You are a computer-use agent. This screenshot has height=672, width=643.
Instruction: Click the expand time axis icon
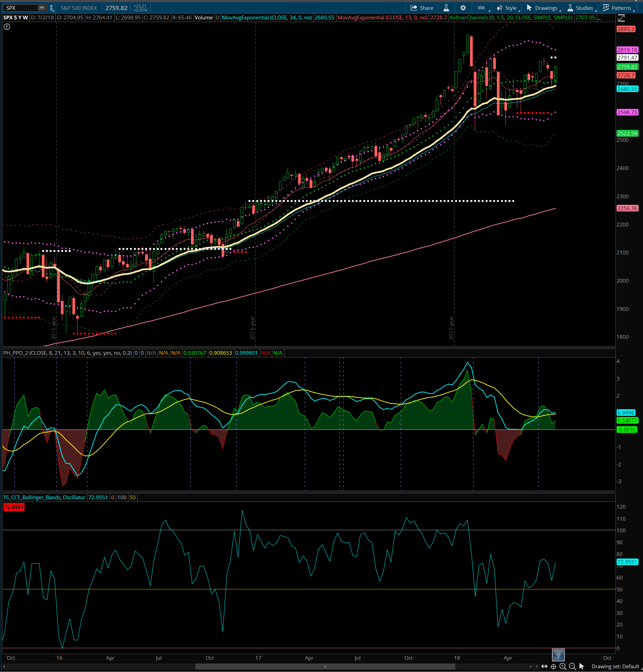544,667
